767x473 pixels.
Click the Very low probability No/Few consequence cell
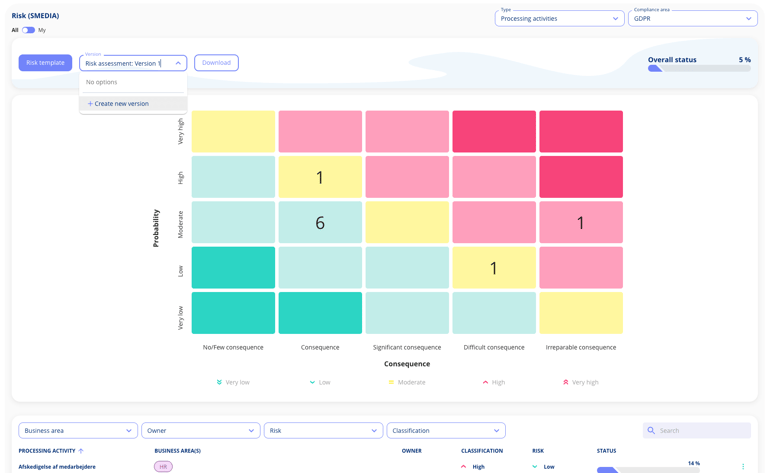(233, 313)
